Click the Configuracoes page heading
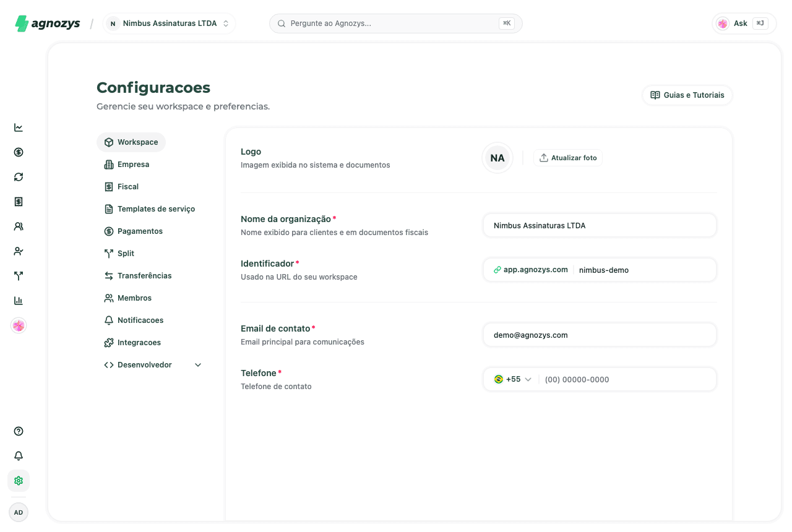This screenshot has width=792, height=532. 153,88
